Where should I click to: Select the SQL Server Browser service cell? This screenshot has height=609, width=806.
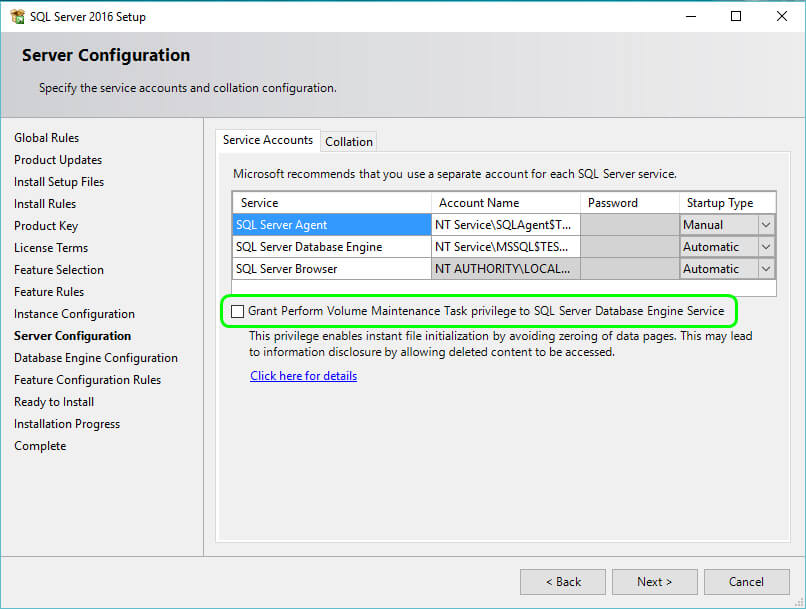(x=332, y=269)
